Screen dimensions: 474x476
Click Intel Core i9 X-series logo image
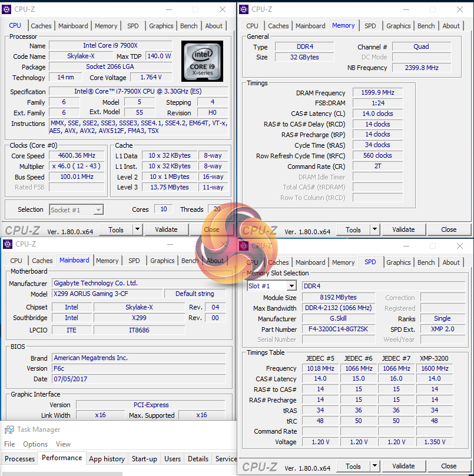click(203, 61)
